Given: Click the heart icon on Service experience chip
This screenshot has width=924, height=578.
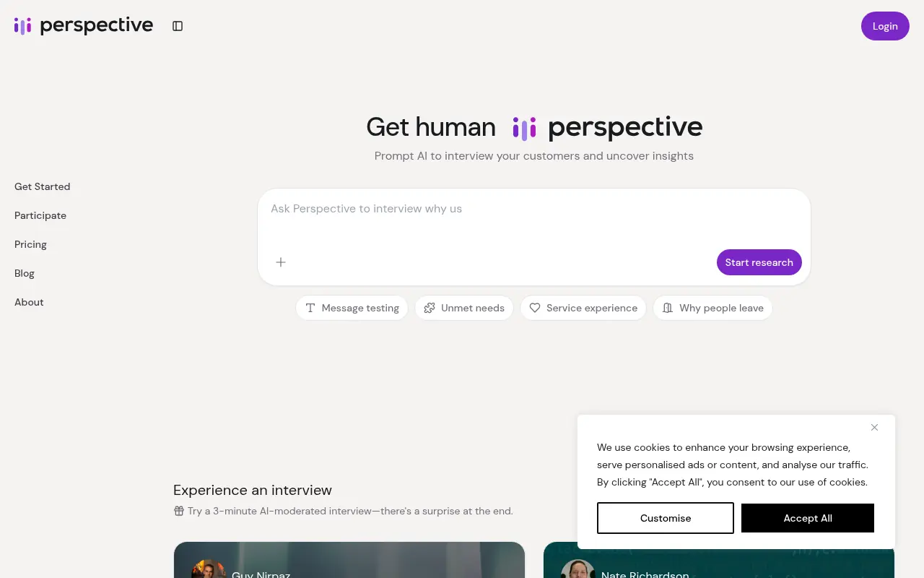Looking at the screenshot, I should [535, 308].
